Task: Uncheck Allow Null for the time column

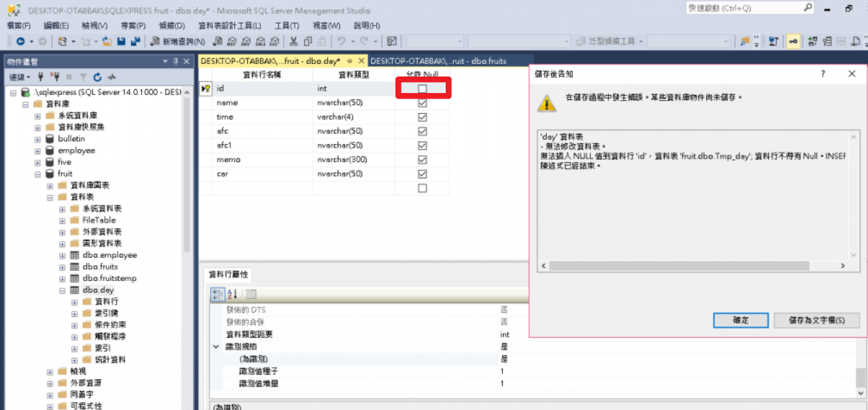Action: tap(422, 117)
